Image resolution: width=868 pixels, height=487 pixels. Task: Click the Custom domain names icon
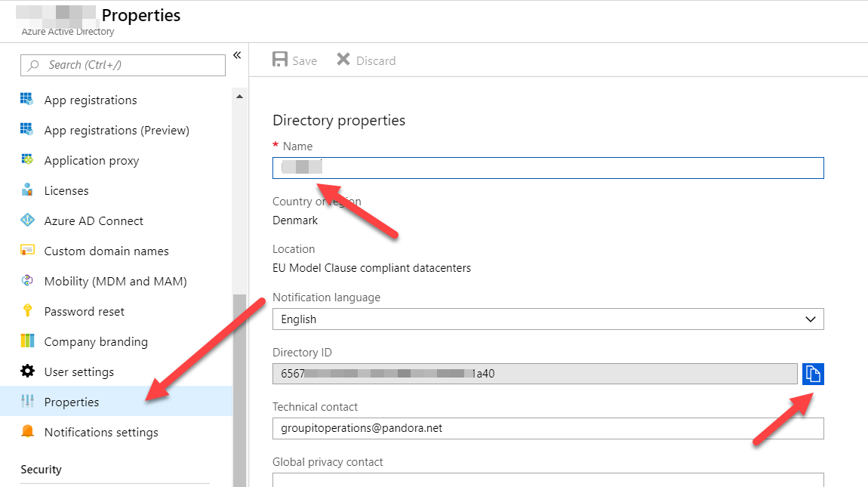tap(27, 251)
